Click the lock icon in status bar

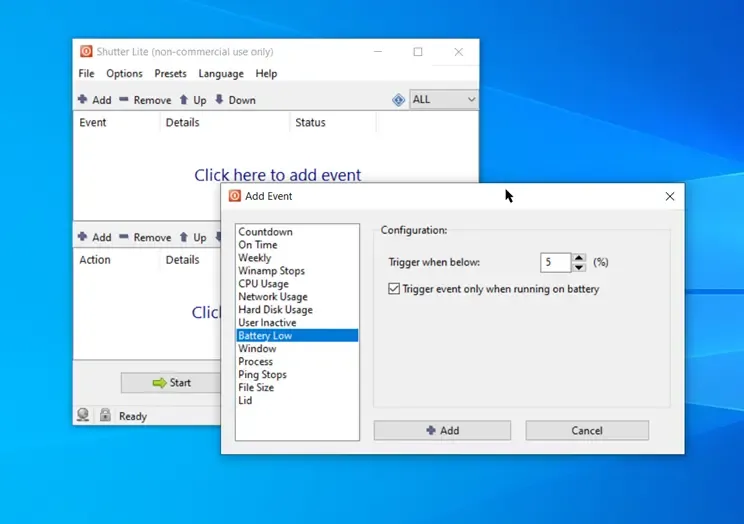pos(105,415)
